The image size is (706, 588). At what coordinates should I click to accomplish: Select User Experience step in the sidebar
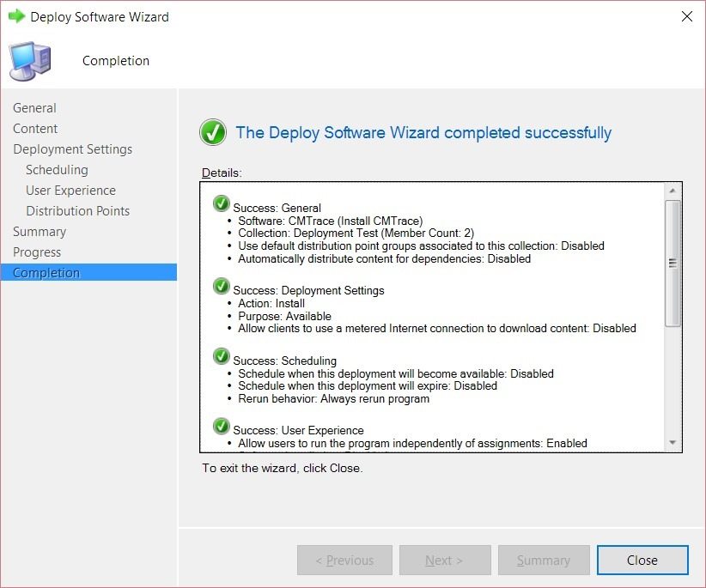tap(70, 191)
